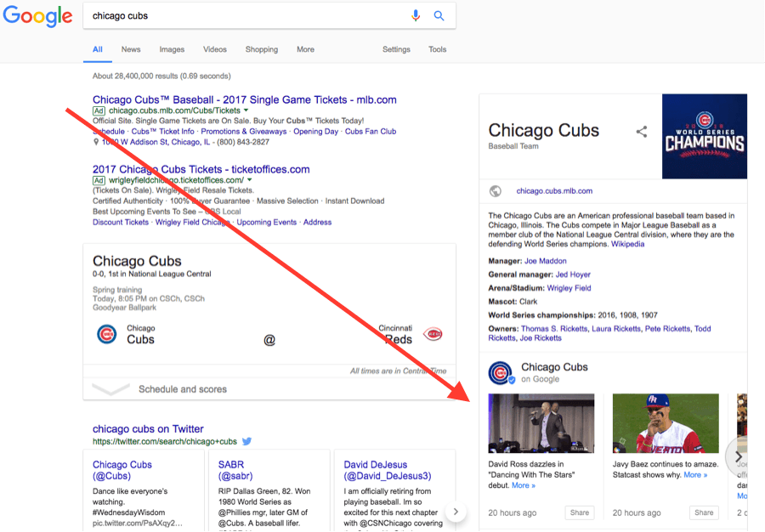This screenshot has width=765, height=532.
Task: Click owner Pete Ricketts link
Action: [x=667, y=329]
